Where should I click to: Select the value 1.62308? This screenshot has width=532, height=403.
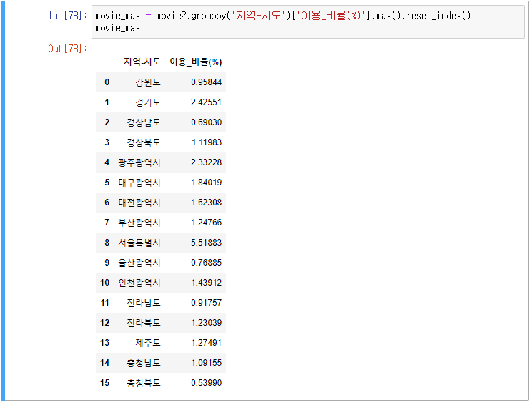207,203
